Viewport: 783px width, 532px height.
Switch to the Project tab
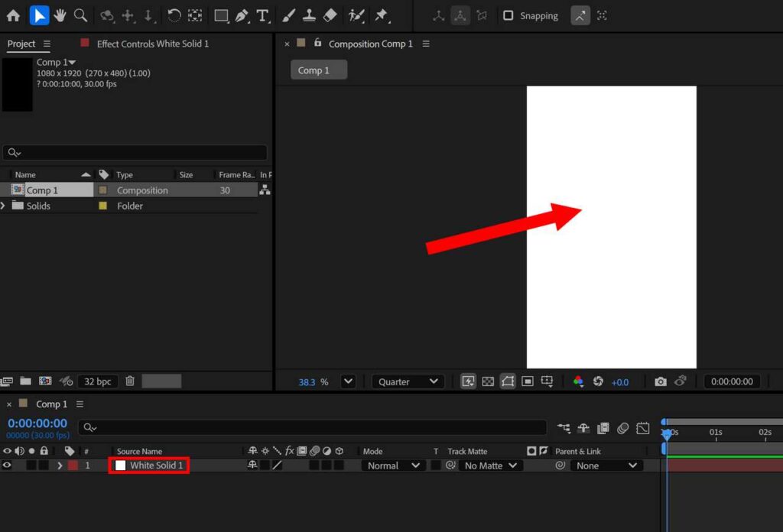coord(21,44)
